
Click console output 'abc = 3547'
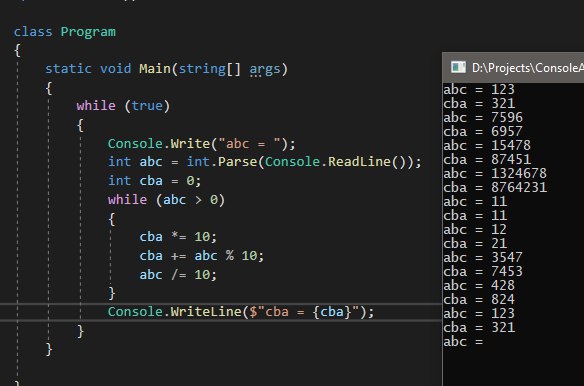(x=483, y=257)
